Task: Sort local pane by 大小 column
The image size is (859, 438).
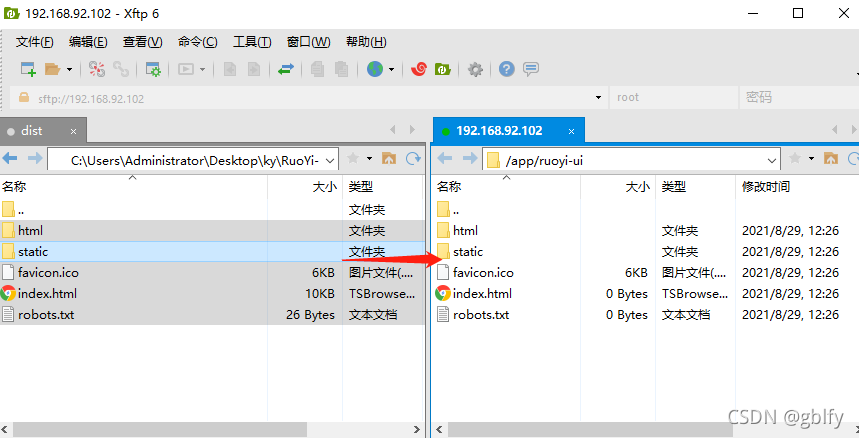Action: coord(305,187)
